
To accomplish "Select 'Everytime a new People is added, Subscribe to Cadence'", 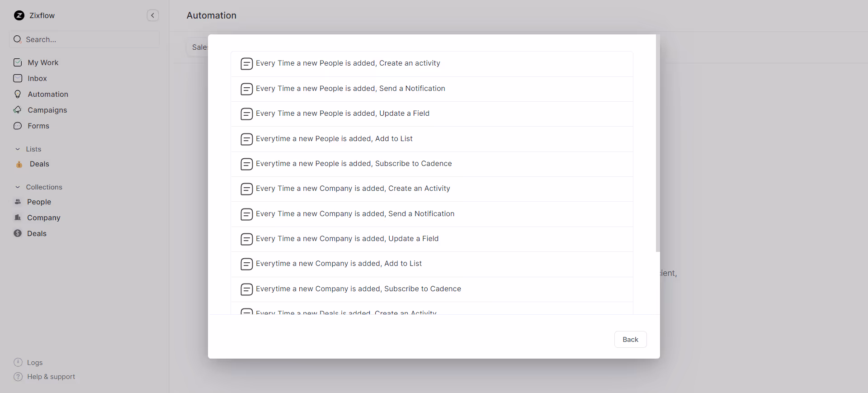I will coord(432,164).
